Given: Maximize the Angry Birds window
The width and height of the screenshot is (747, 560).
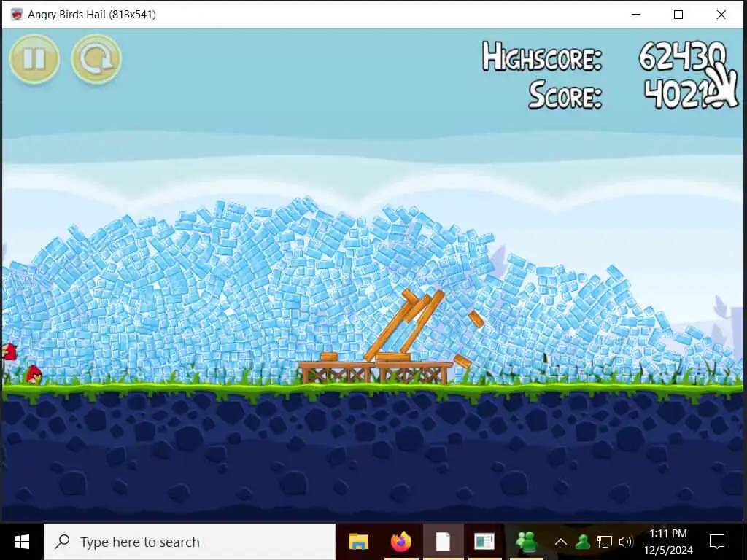Looking at the screenshot, I should click(678, 15).
